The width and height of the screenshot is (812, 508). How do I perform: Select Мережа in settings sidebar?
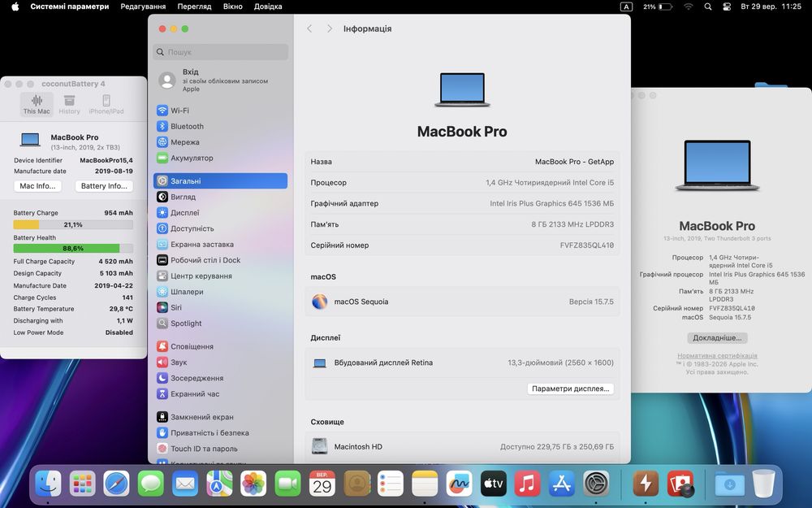pyautogui.click(x=220, y=142)
